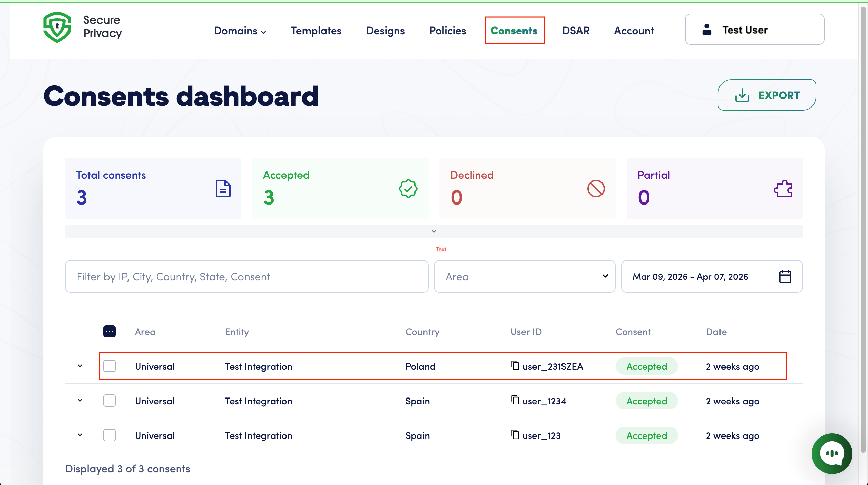Click Spain in the user_1234 row
Image resolution: width=868 pixels, height=485 pixels.
pos(417,401)
